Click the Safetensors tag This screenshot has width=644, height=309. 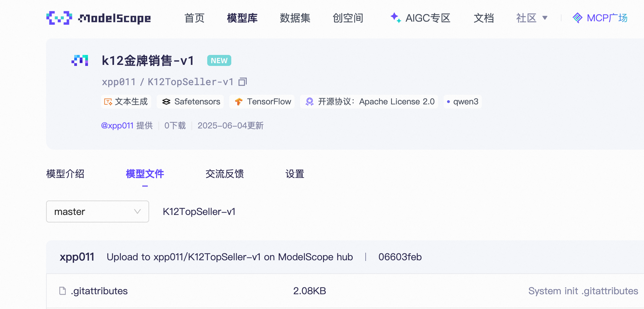pos(190,102)
